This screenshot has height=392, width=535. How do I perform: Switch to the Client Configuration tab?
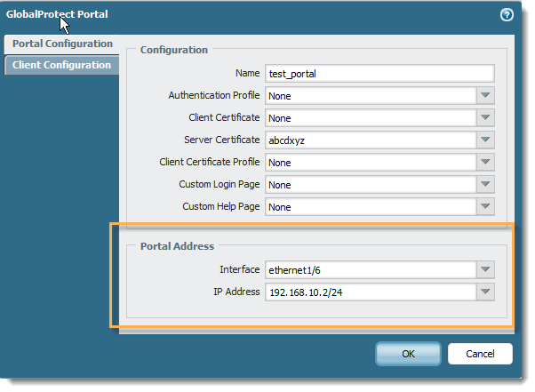[61, 65]
